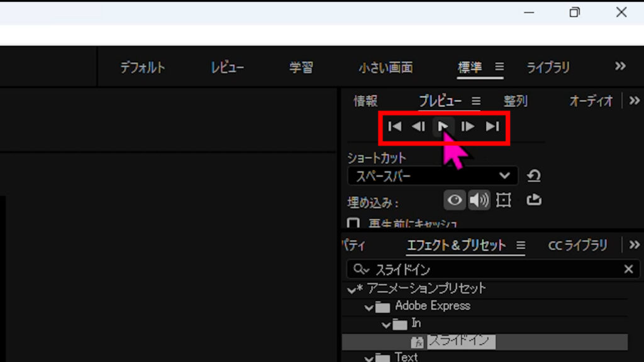Enable the cache before playback checkbox

pyautogui.click(x=353, y=224)
